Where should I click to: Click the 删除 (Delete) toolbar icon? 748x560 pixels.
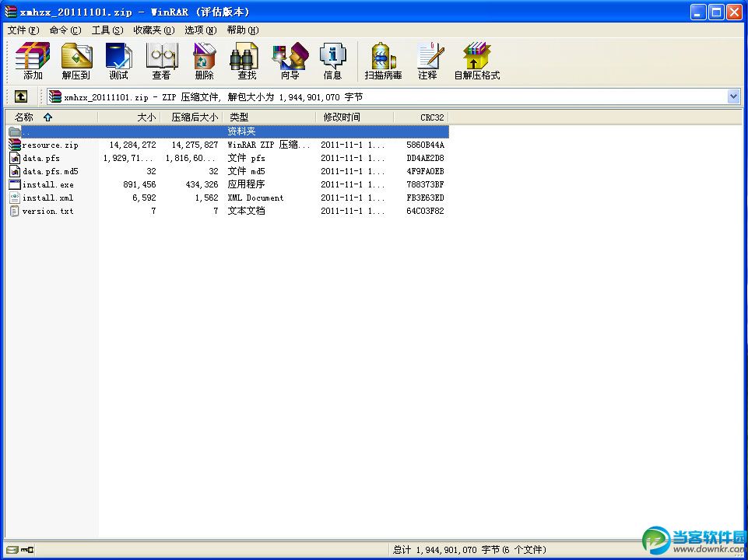[204, 61]
